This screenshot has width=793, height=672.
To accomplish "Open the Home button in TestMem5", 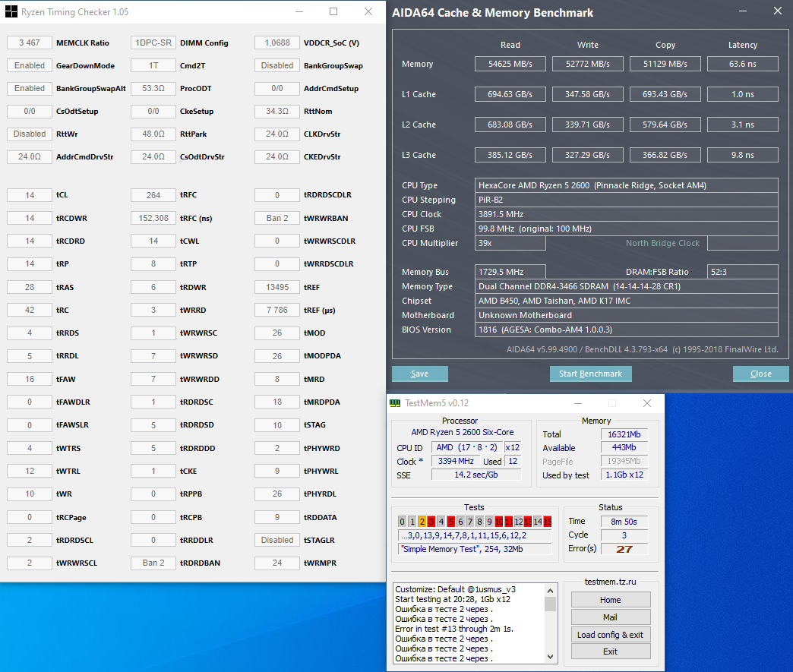I will coord(611,600).
